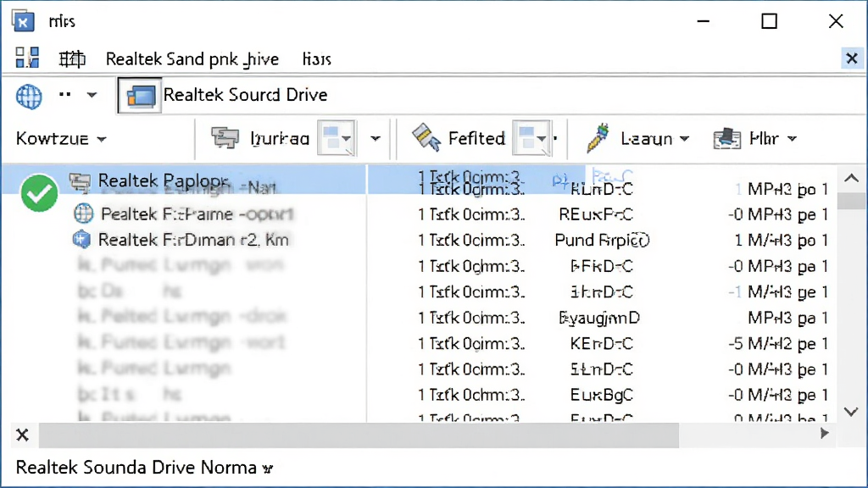
Task: Open the grid tiles icon in the menu bar
Action: (x=27, y=58)
